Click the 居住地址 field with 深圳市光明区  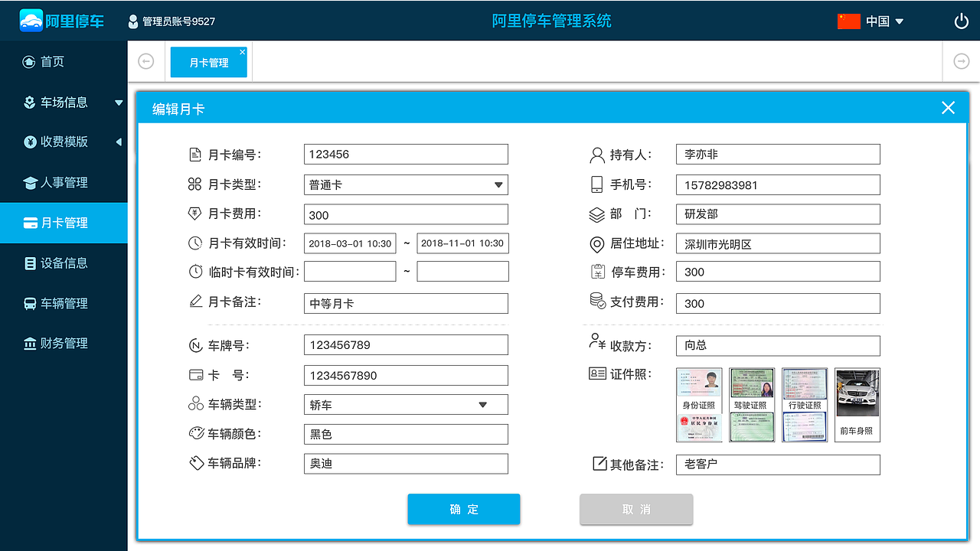click(x=778, y=244)
